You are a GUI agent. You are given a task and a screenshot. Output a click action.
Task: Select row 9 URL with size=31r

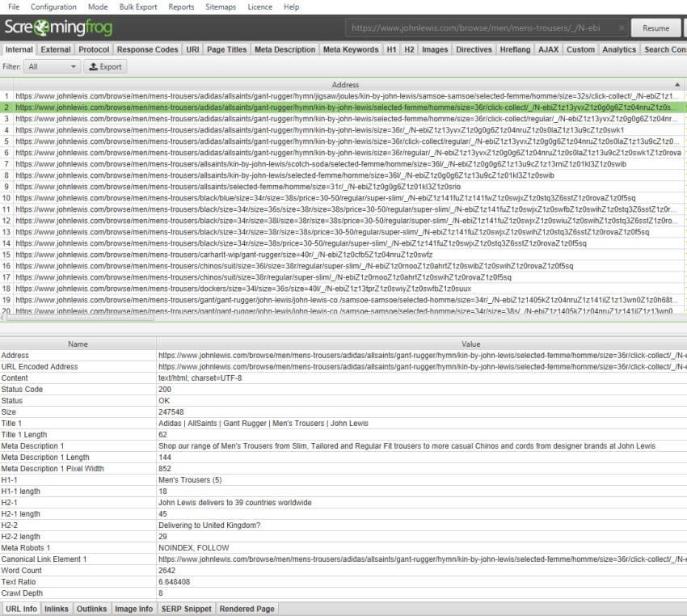pos(238,187)
